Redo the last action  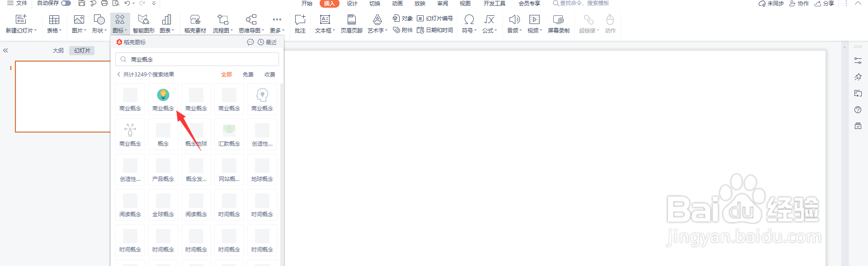point(142,3)
